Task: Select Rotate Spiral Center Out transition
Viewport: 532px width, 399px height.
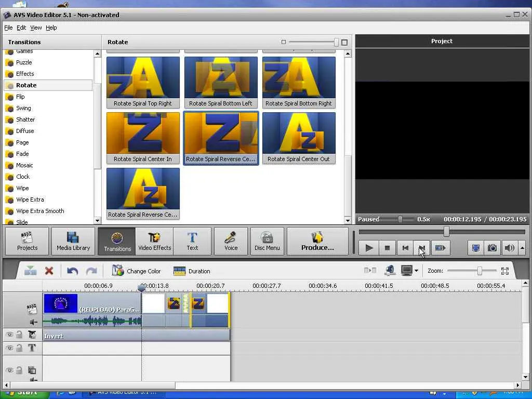Action: (299, 138)
